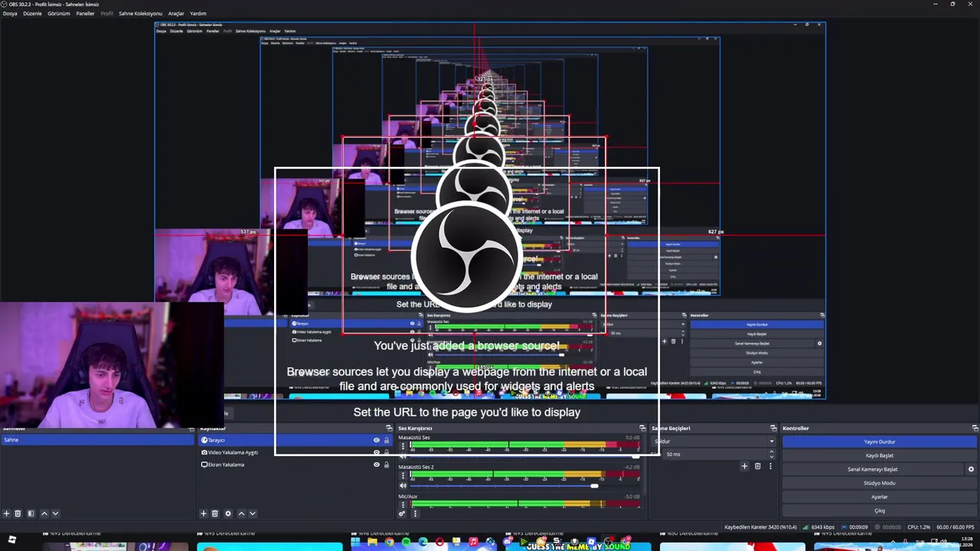980x551 pixels.
Task: Click the 6343 kbps bitrate indicator
Action: (x=818, y=527)
